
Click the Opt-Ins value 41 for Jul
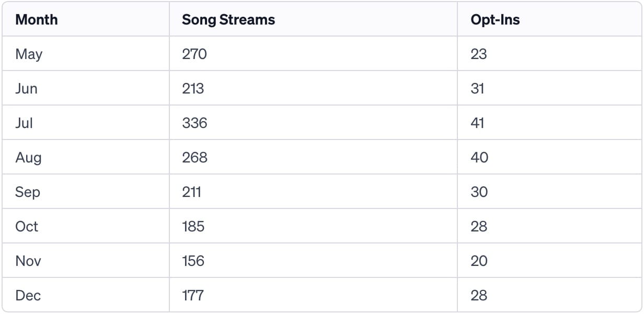[x=478, y=123]
